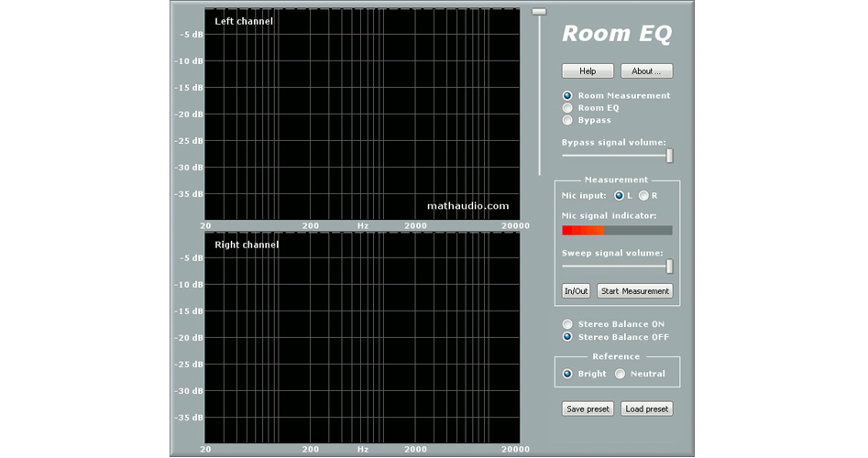The image size is (868, 458).
Task: Set Mic input to R
Action: coord(643,196)
